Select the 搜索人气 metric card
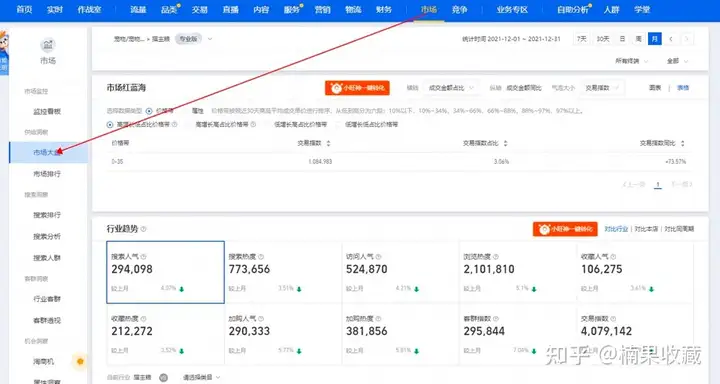720x384 pixels. tap(165, 272)
